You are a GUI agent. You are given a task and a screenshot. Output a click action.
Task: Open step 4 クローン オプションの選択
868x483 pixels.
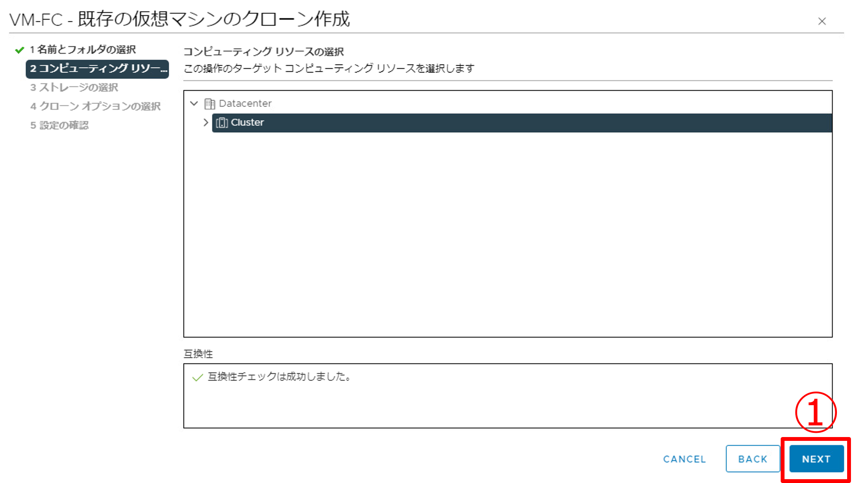tap(95, 106)
